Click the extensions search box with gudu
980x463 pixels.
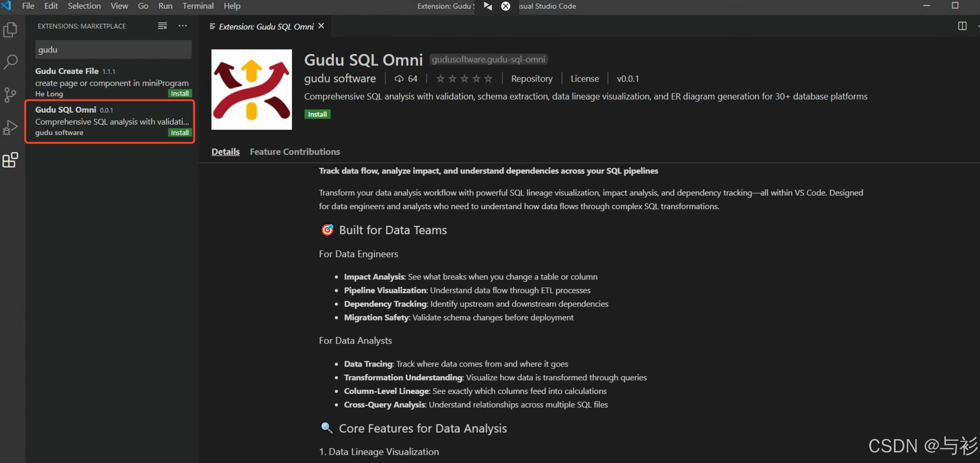113,50
